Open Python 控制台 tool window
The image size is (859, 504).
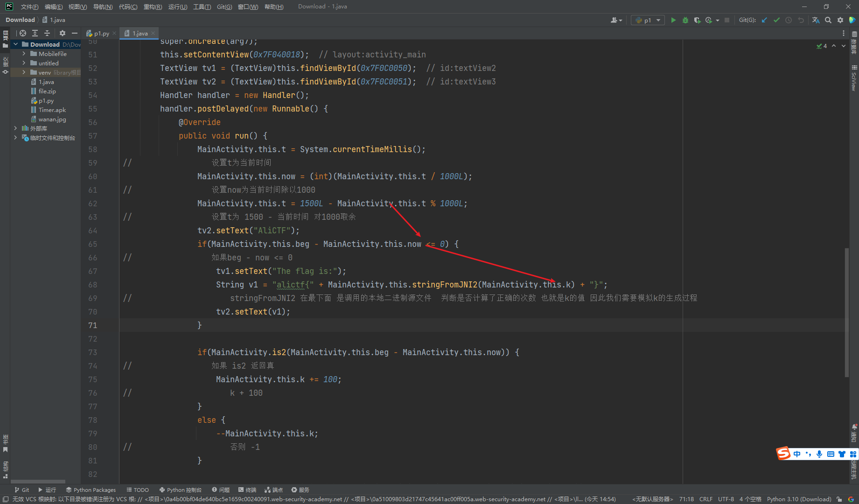(x=181, y=490)
